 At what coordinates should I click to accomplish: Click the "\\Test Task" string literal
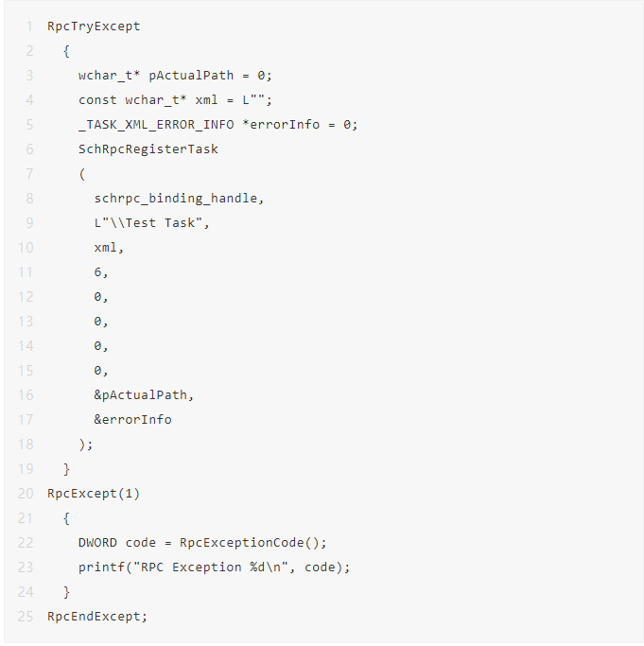point(156,222)
